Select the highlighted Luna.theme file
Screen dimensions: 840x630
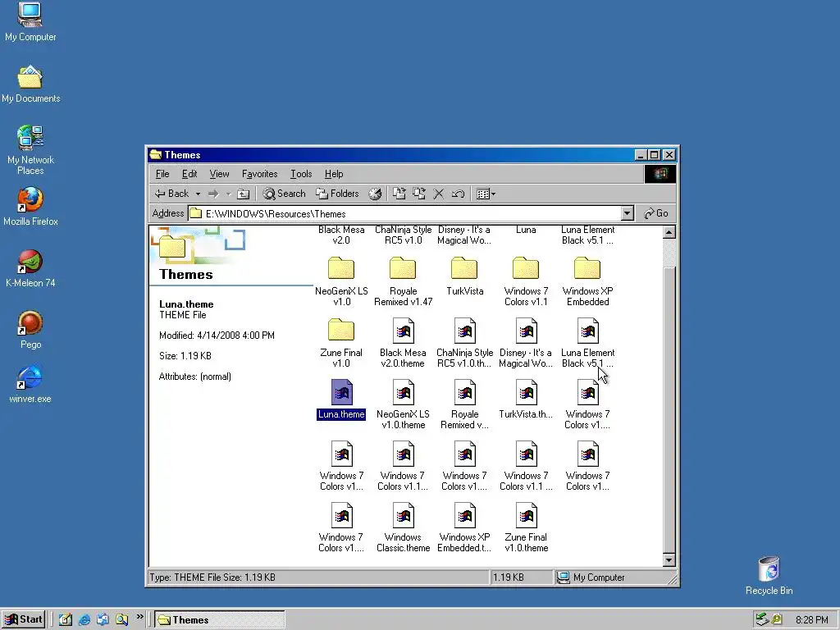click(x=341, y=399)
